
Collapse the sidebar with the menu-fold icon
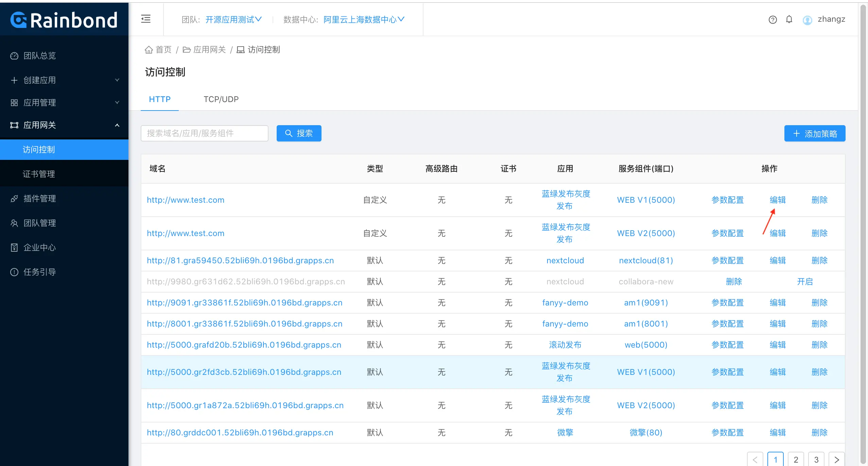[x=146, y=19]
